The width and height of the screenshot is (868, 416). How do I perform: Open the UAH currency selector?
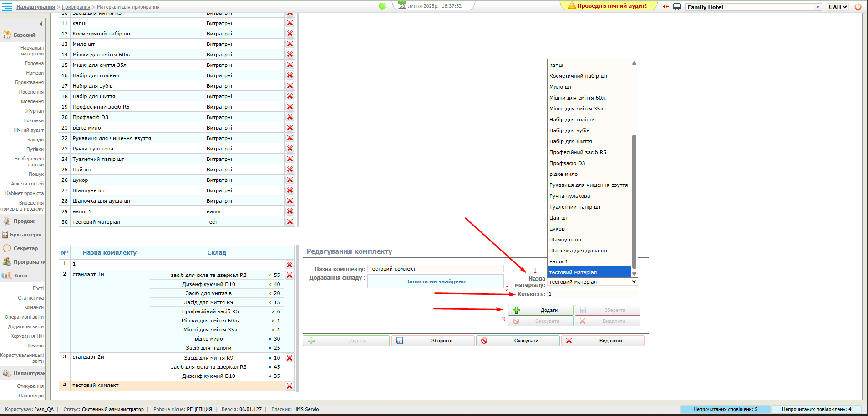coord(838,7)
